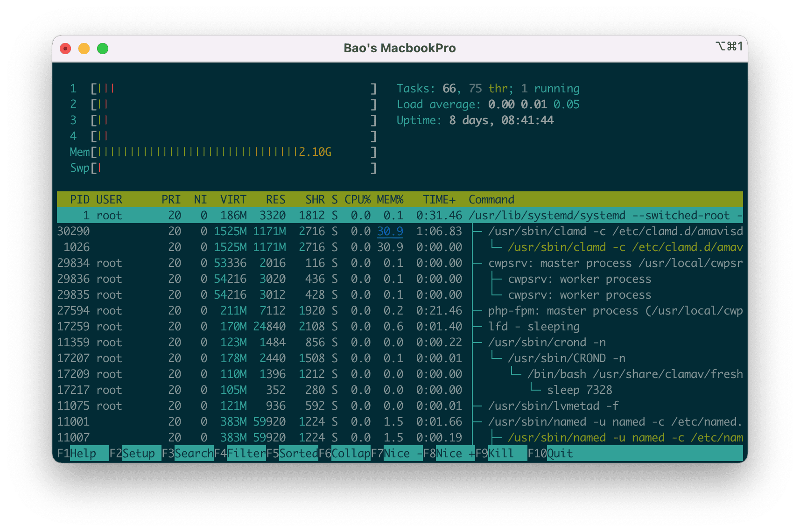800x532 pixels.
Task: Select the named process row PID 11001
Action: 400,421
